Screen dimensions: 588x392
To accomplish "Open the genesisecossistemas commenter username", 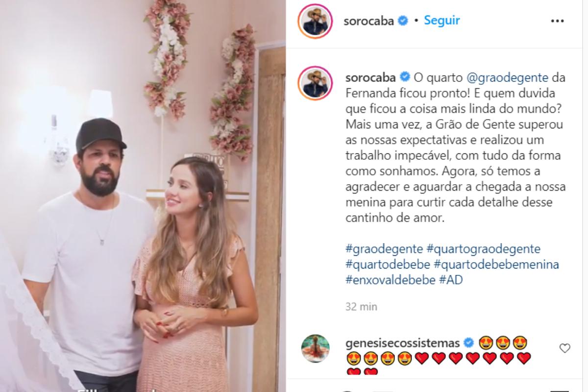I will pyautogui.click(x=403, y=342).
